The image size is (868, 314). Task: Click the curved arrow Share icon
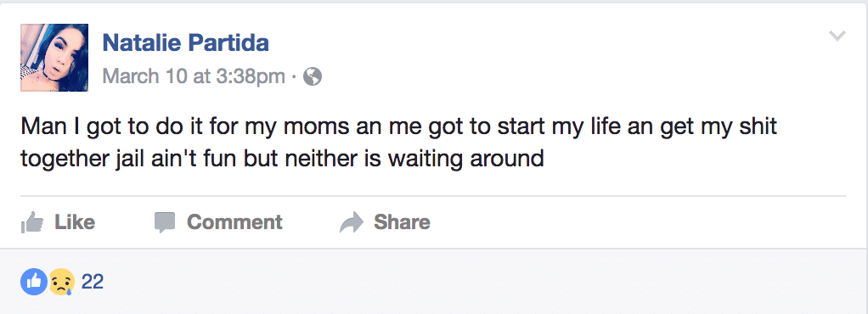pyautogui.click(x=351, y=222)
